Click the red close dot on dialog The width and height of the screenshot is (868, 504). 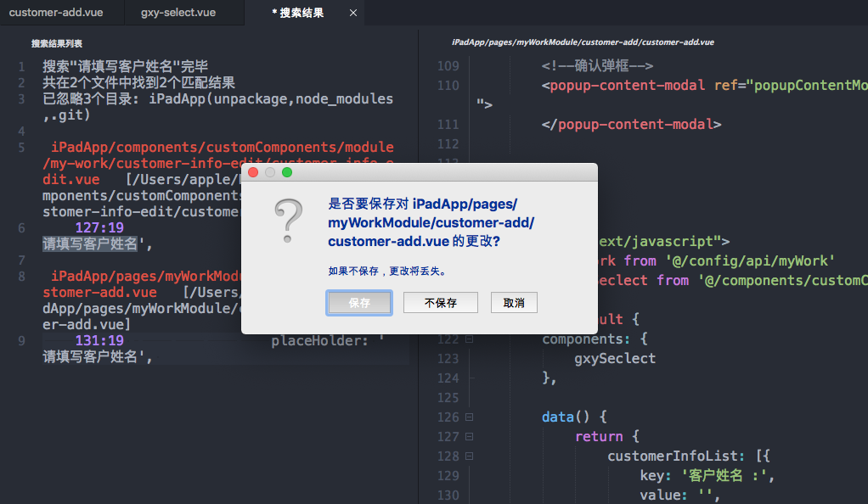tap(253, 172)
